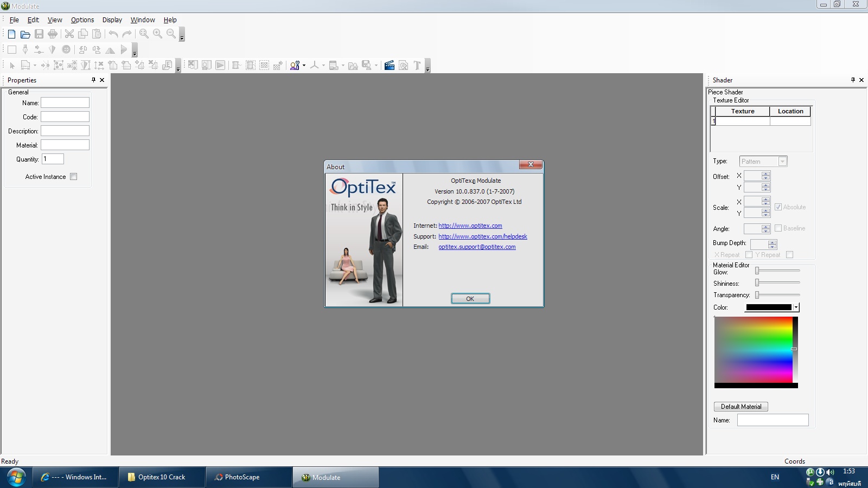The height and width of the screenshot is (488, 868).
Task: Expand the Type Pattern dropdown
Action: coord(782,162)
